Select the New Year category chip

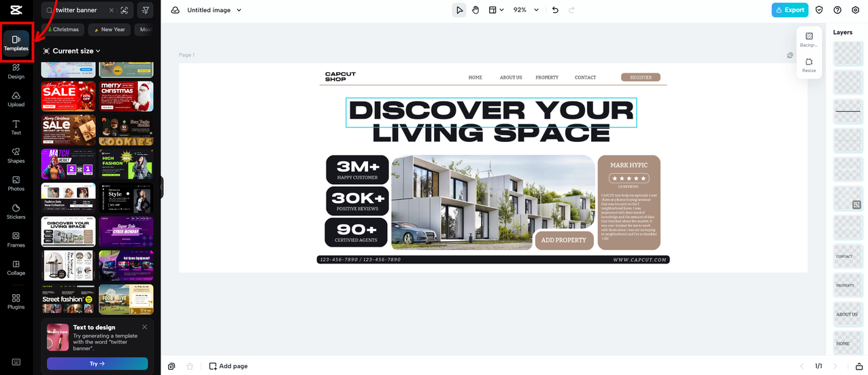click(110, 30)
